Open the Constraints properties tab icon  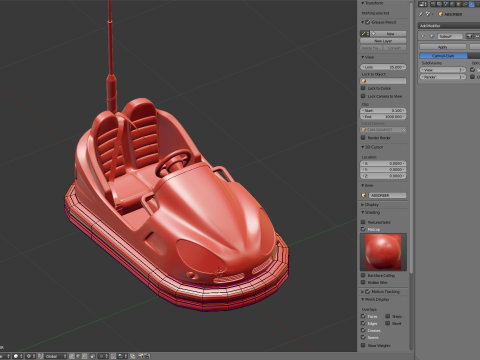click(x=465, y=4)
